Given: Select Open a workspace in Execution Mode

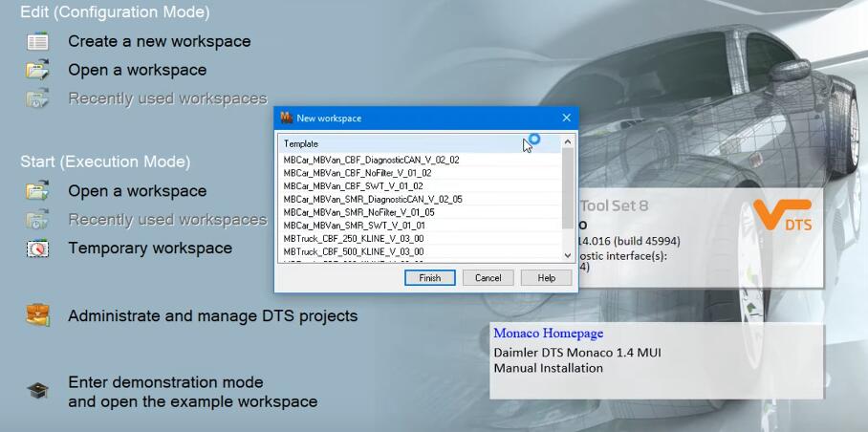Looking at the screenshot, I should [138, 191].
